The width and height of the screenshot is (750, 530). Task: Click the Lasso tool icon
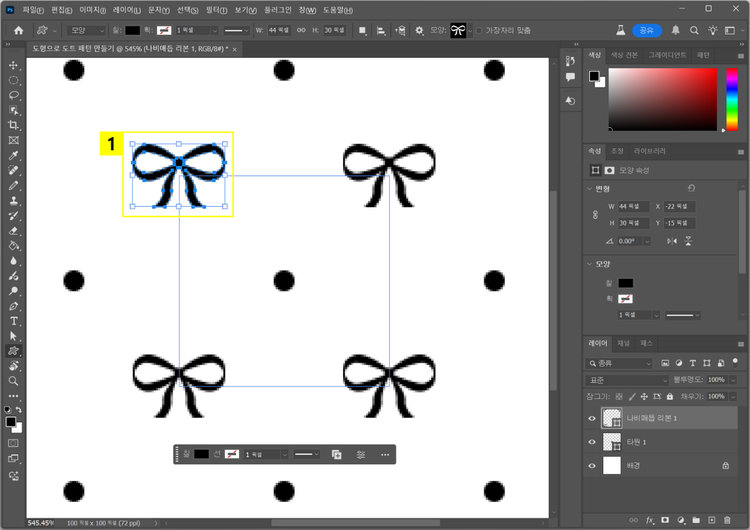(x=14, y=95)
